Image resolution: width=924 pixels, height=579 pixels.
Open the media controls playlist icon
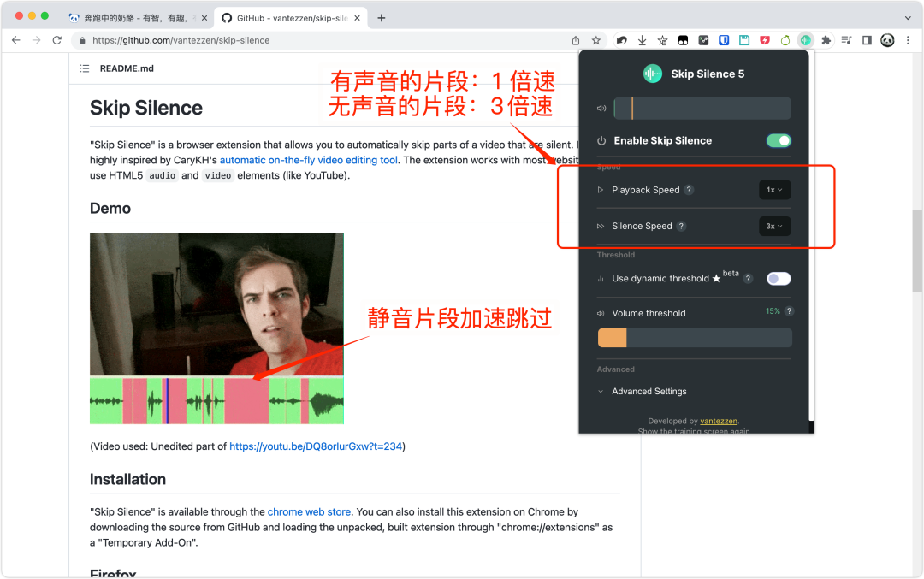tap(847, 40)
